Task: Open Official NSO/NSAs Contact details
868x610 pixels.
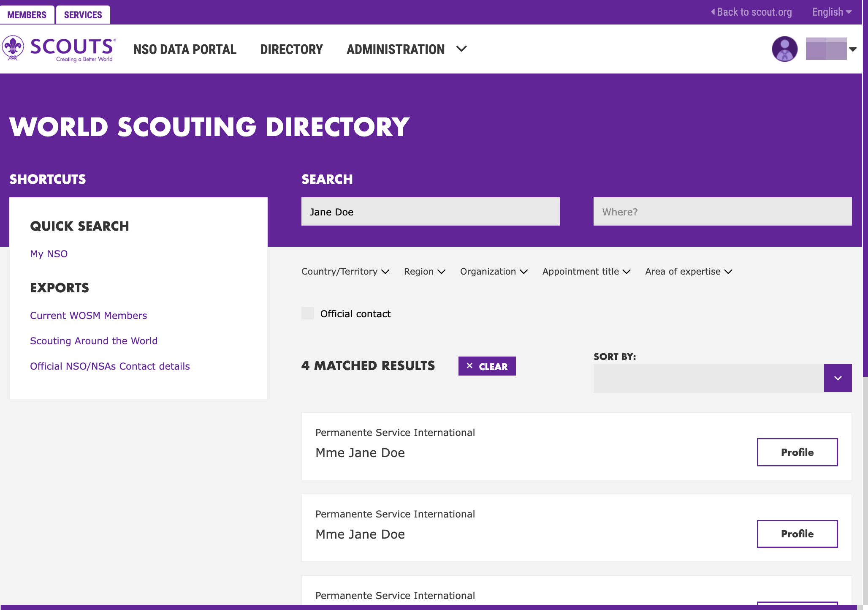Action: [110, 366]
